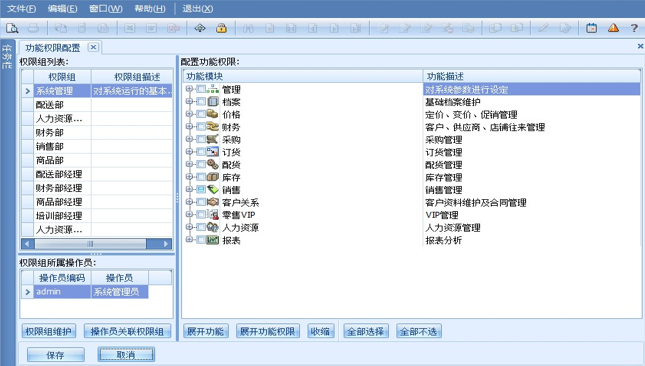Screen dimensions: 645x366
Task: Click the binoculars find toolbar icon
Action: pos(248,28)
